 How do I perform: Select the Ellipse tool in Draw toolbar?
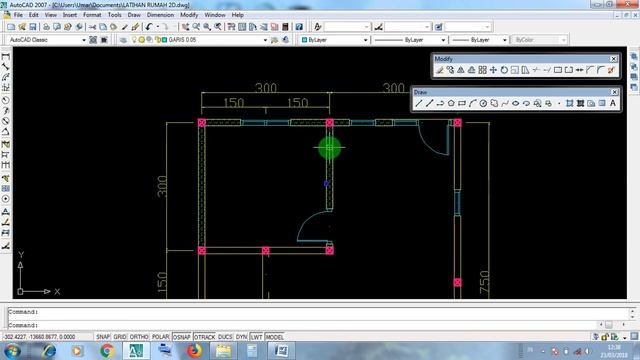pos(516,104)
